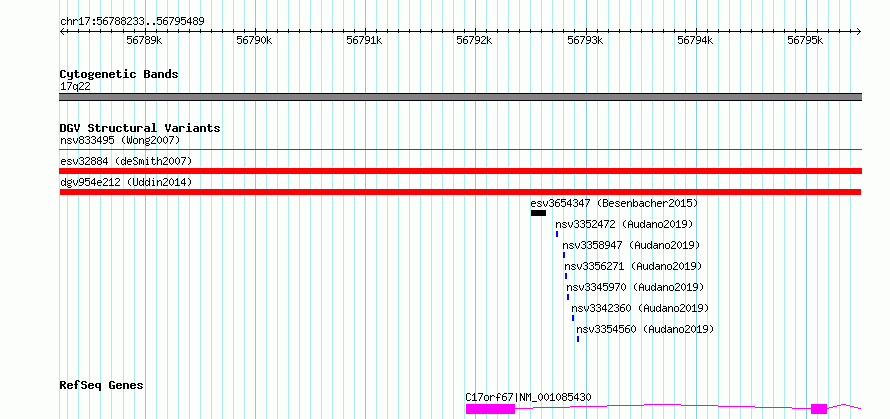Click the blue nsv3358947 variant marker
The height and width of the screenshot is (419, 890).
[x=564, y=255]
